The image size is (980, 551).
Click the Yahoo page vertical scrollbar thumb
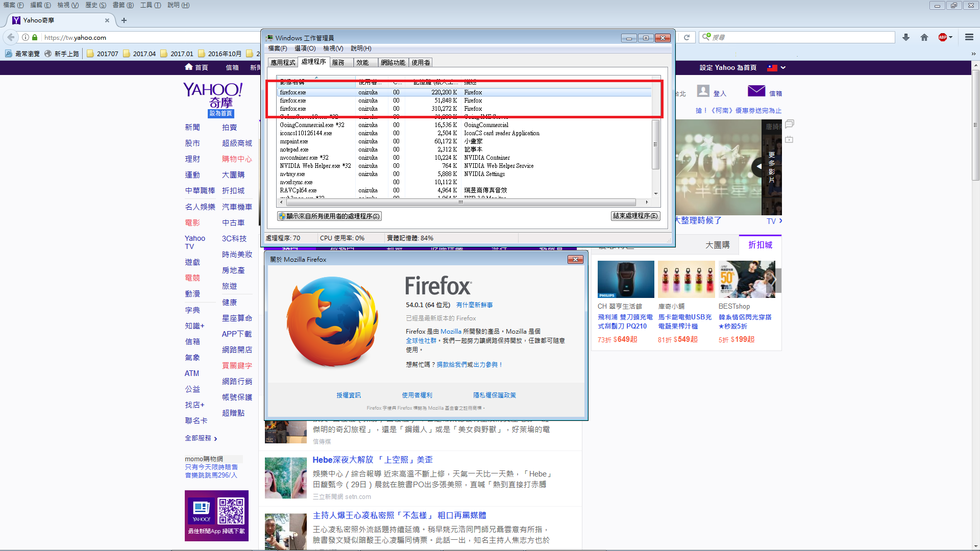point(975,125)
